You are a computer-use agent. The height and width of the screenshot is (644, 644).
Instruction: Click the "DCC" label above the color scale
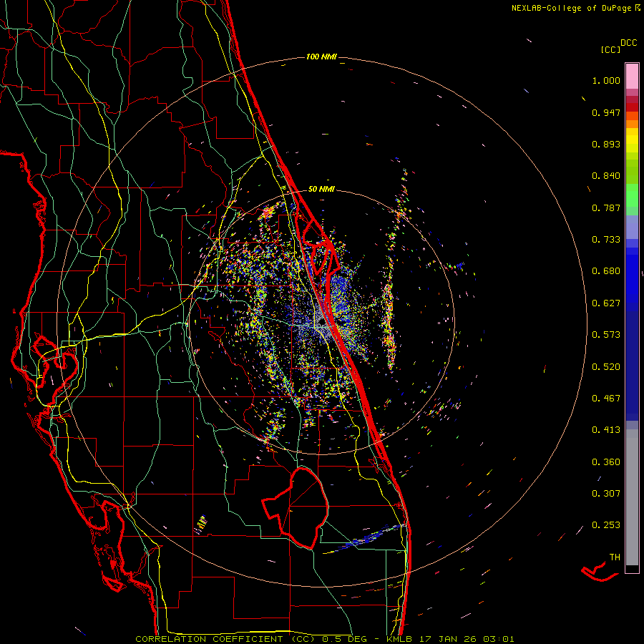(629, 43)
